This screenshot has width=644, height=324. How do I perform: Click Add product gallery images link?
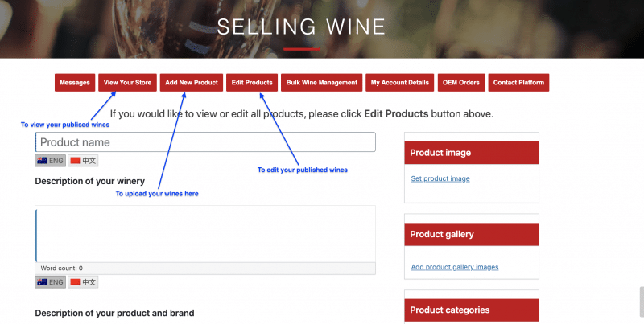(455, 267)
